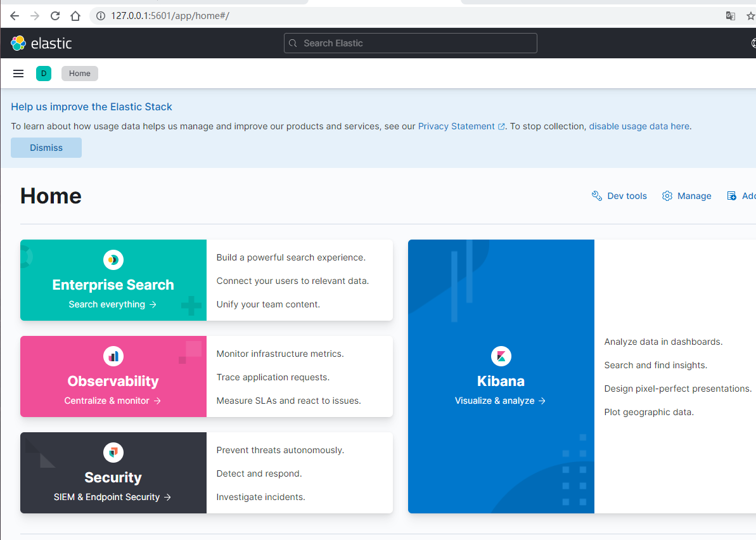Open the hamburger navigation menu

pos(18,74)
